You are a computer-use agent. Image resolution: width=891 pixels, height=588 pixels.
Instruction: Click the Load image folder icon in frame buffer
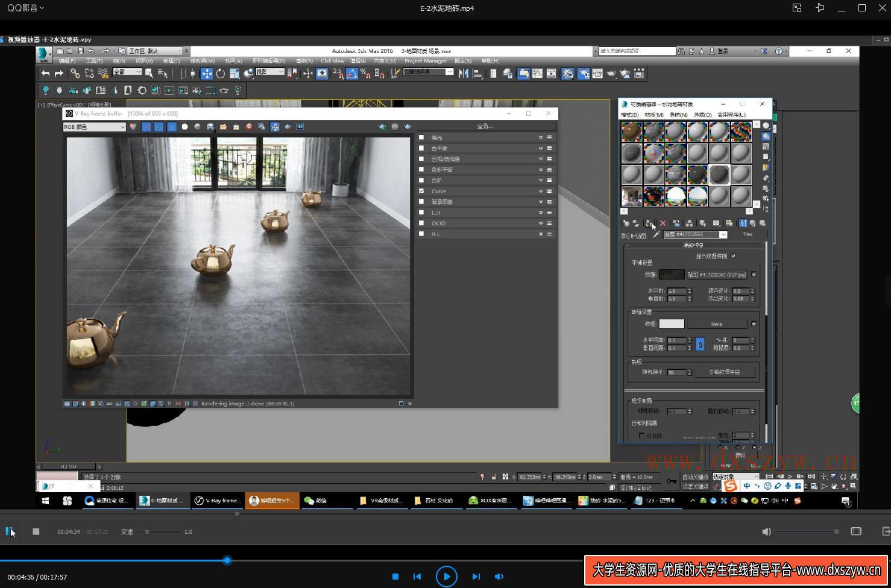(x=223, y=127)
